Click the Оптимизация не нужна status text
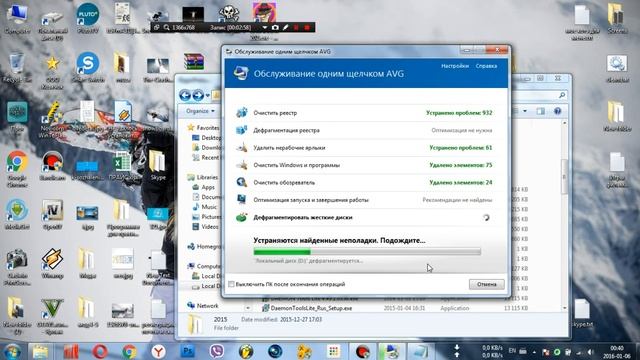The image size is (640, 360). (462, 130)
